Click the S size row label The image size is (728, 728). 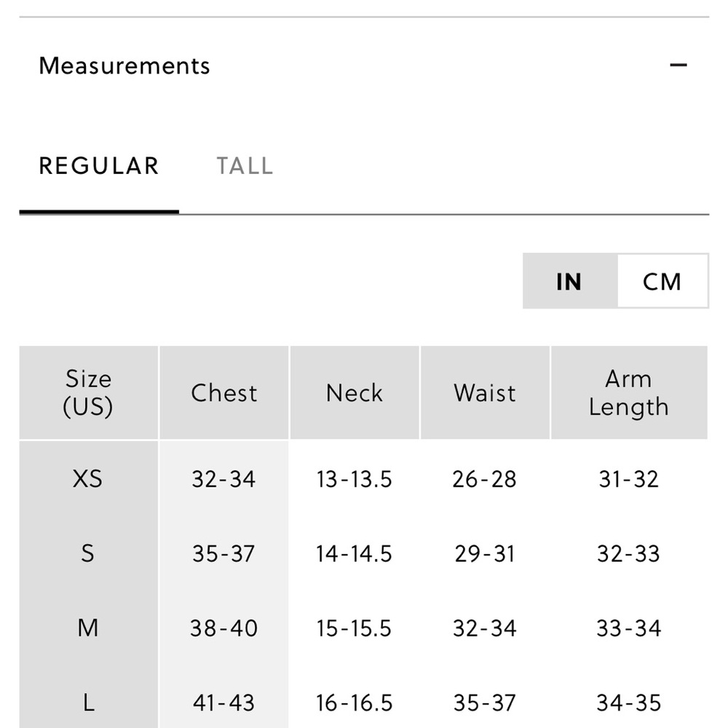point(88,553)
